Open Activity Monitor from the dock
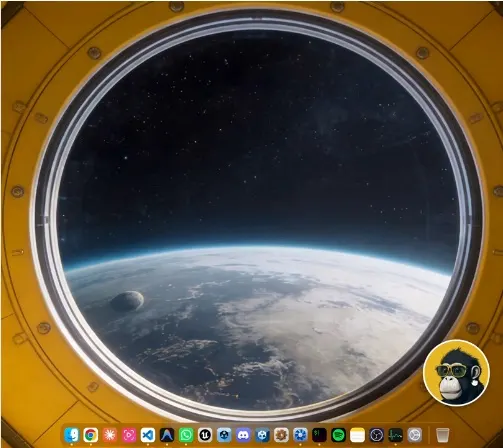Image resolution: width=503 pixels, height=448 pixels. 396,435
